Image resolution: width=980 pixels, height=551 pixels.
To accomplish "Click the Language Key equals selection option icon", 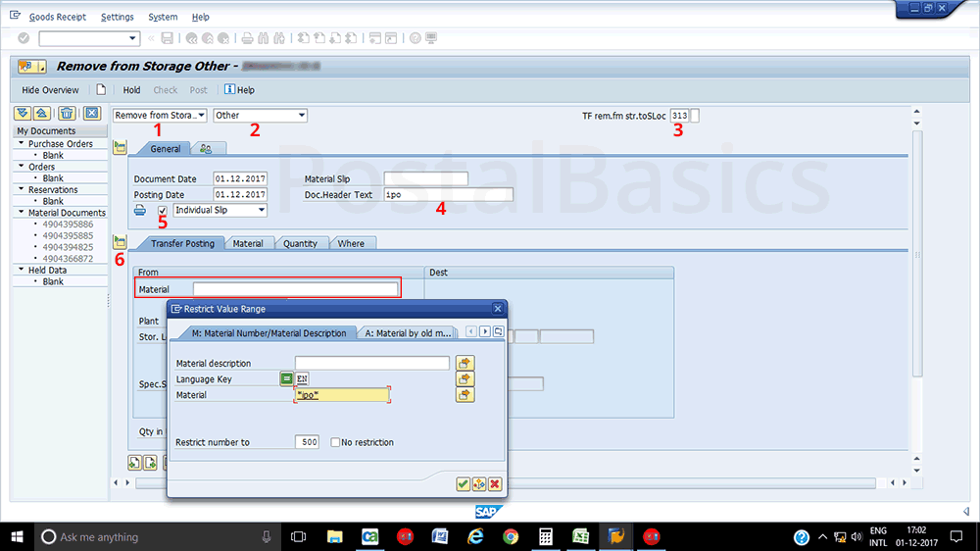I will tap(286, 378).
